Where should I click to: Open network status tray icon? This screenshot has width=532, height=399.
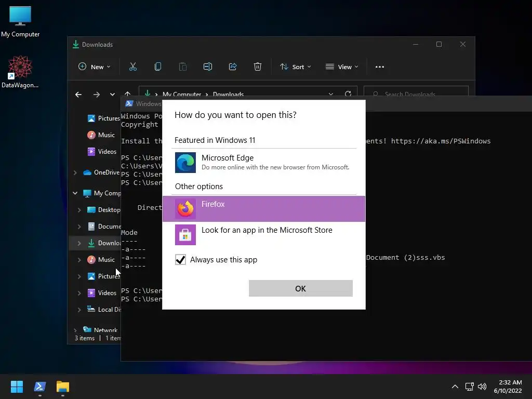pos(470,387)
